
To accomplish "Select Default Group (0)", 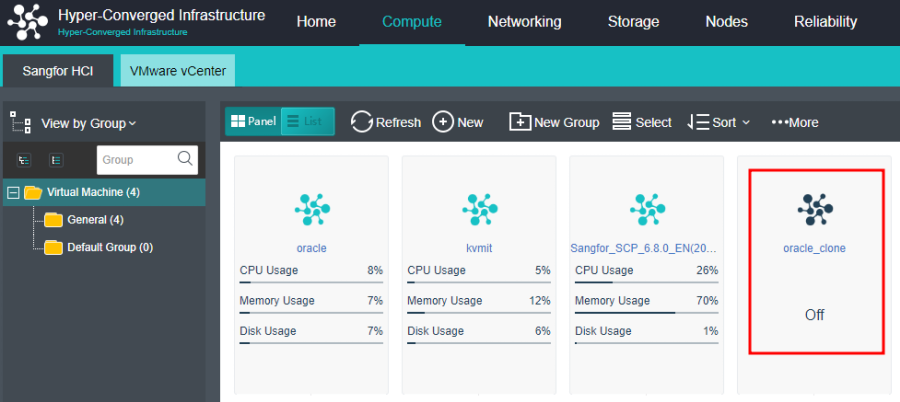I will pos(110,248).
